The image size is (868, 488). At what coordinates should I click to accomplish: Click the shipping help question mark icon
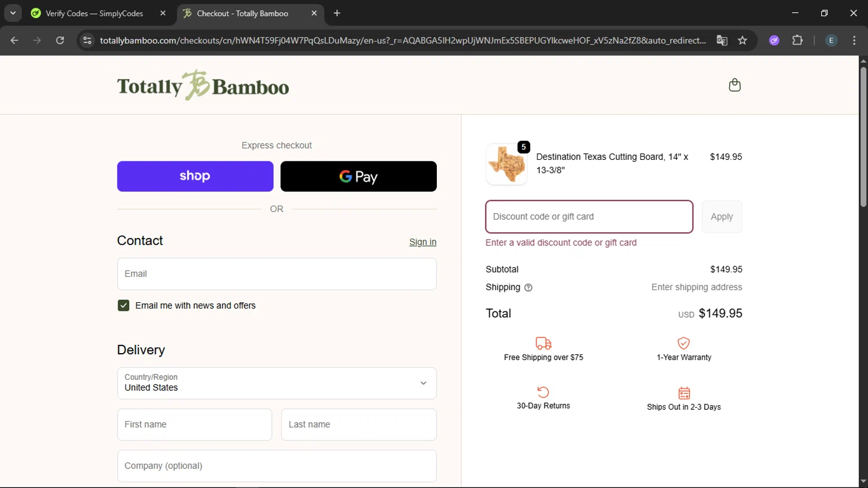pos(528,288)
